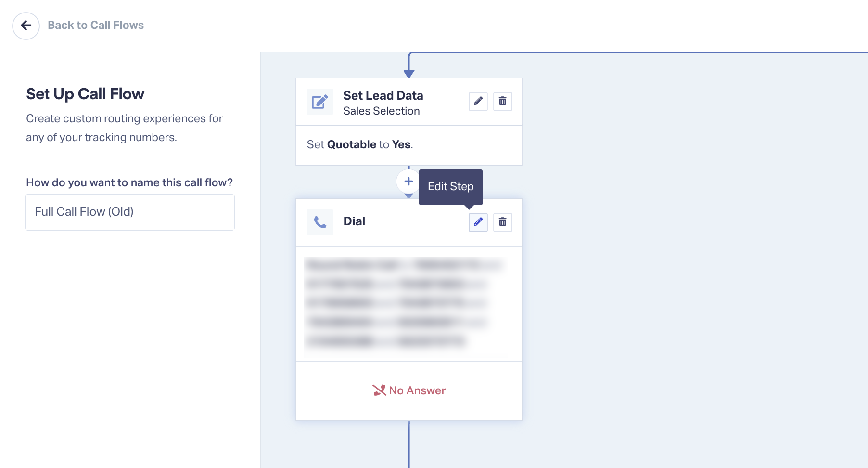Delete the Set Lead Data step
The height and width of the screenshot is (468, 868).
[x=502, y=102]
